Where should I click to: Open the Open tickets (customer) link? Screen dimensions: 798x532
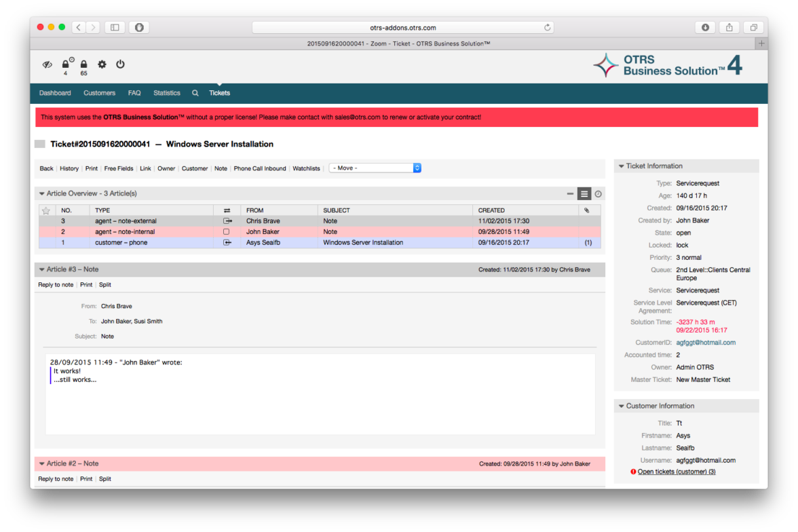676,472
